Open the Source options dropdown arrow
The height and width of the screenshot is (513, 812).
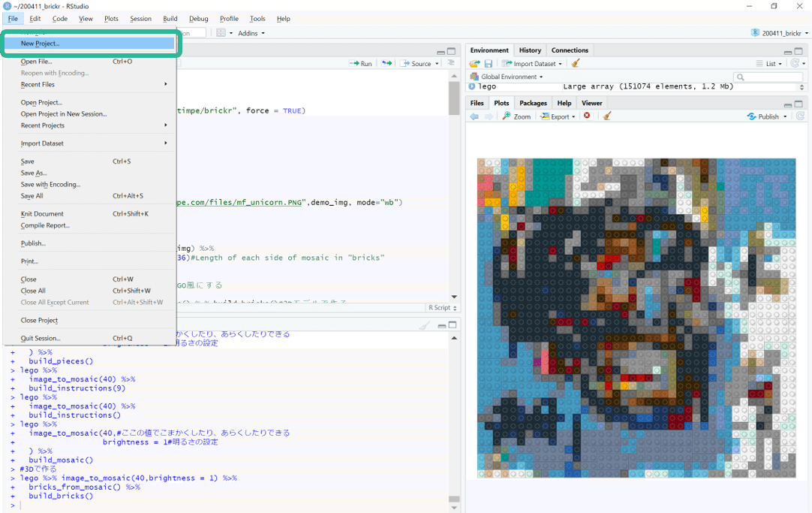tap(437, 64)
